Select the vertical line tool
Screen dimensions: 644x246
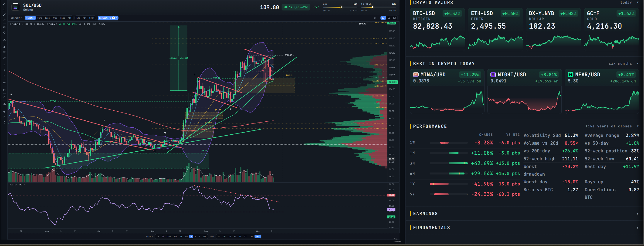(x=4, y=70)
